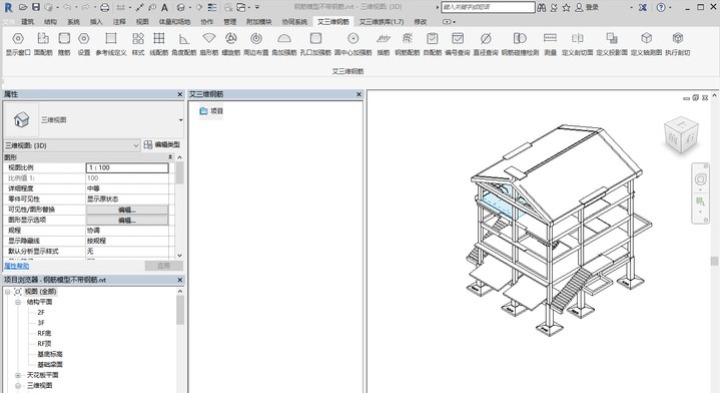
Task: Collapse the 三维视图 tree node in browser
Action: 18,386
